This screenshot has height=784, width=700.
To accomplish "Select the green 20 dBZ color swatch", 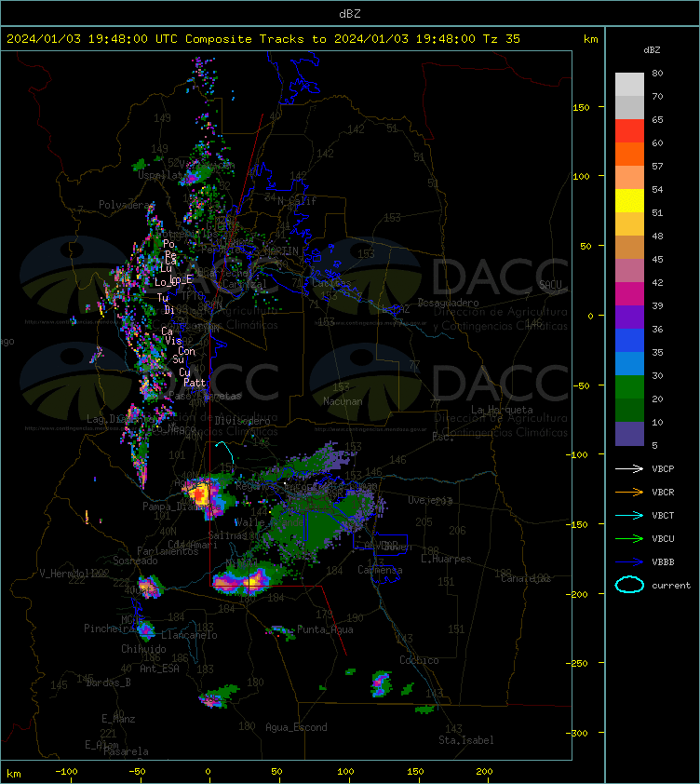I will click(629, 387).
